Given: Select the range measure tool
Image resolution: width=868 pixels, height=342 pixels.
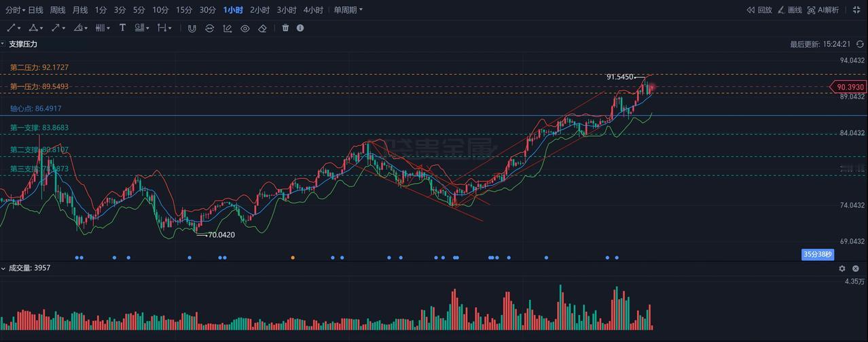Looking at the screenshot, I should pyautogui.click(x=162, y=28).
